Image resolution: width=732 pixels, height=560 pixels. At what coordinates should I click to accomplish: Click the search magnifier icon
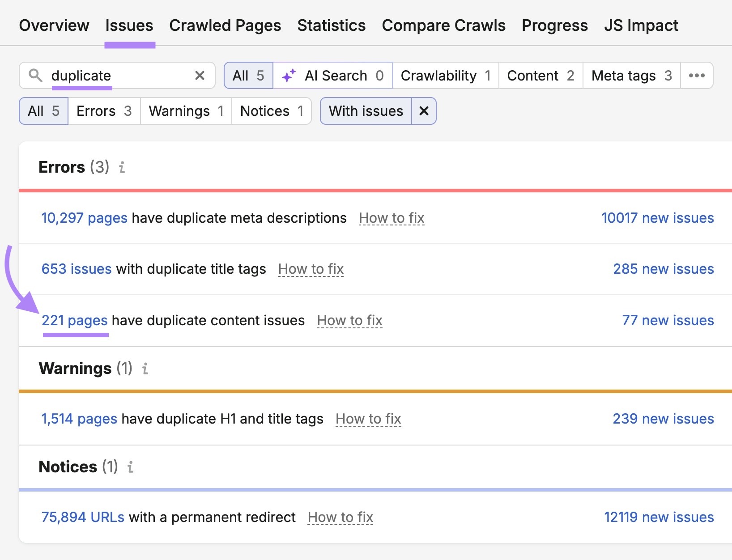click(x=35, y=75)
